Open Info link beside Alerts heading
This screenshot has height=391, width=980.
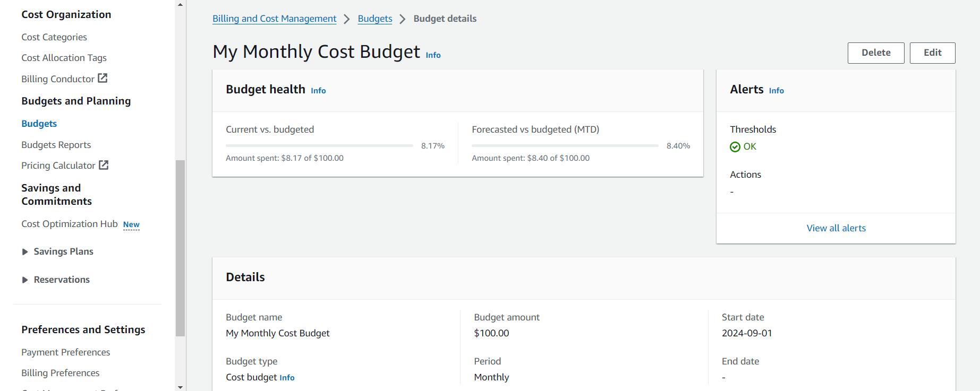pyautogui.click(x=776, y=91)
